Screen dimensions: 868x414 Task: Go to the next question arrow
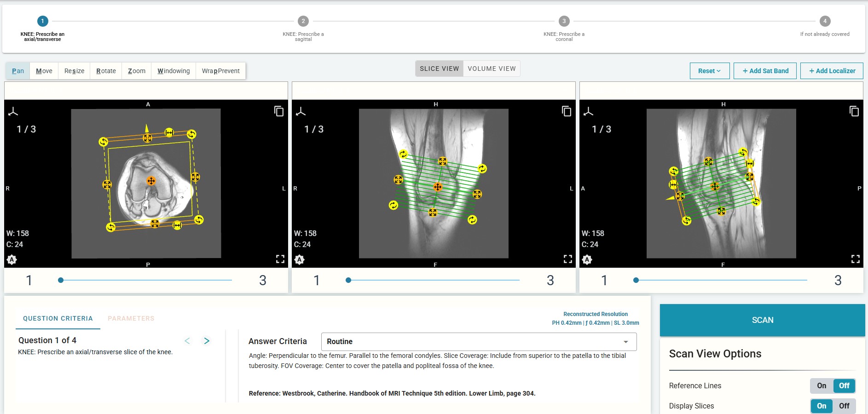[x=207, y=341]
